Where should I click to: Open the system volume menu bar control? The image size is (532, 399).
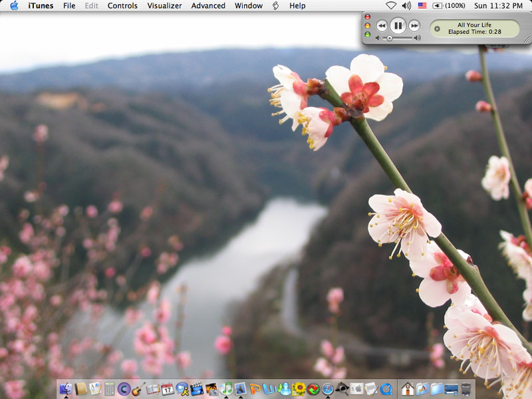coord(406,5)
